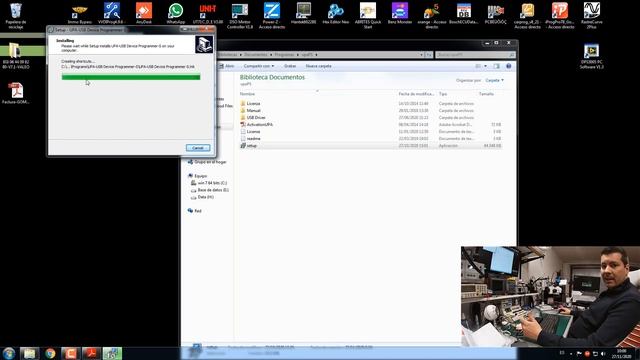Sort files by the Tamaño column
Viewport: 640px width, 360px height.
(486, 94)
